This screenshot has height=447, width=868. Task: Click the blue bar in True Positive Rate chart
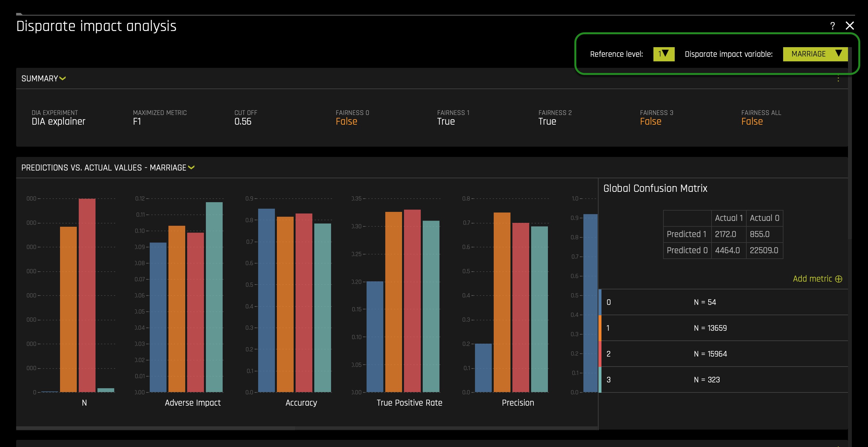pyautogui.click(x=375, y=337)
